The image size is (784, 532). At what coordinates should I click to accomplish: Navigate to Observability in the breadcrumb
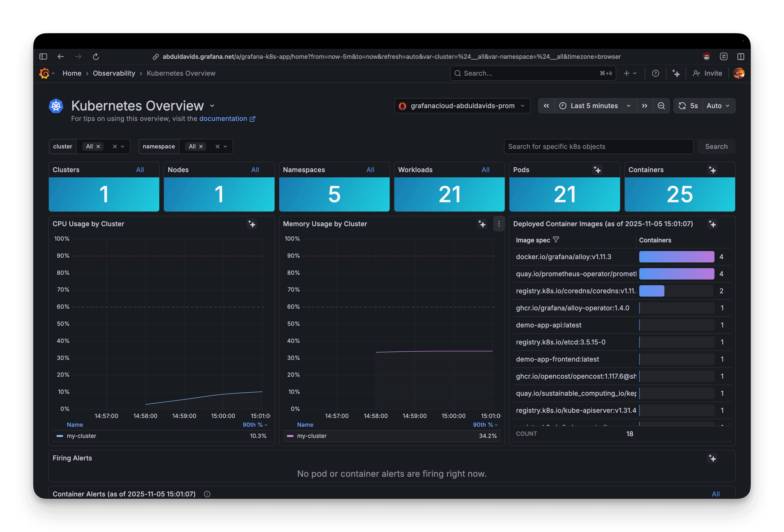click(114, 73)
